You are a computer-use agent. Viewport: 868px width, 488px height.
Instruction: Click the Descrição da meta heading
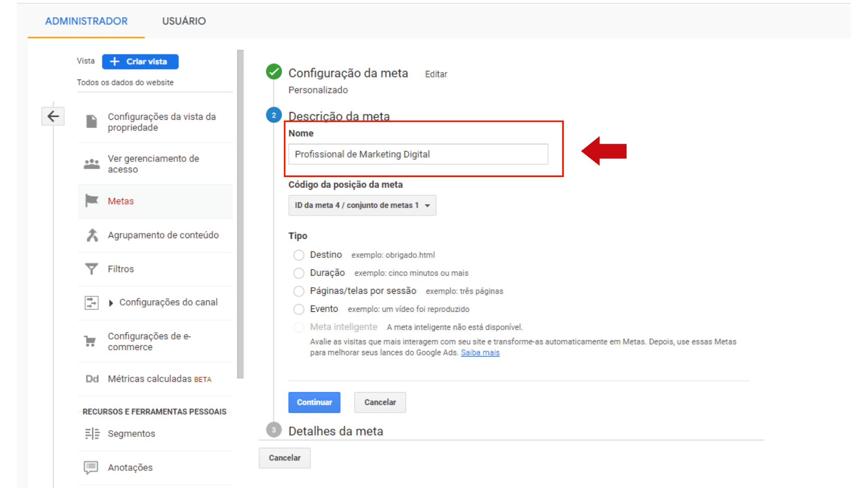(339, 116)
